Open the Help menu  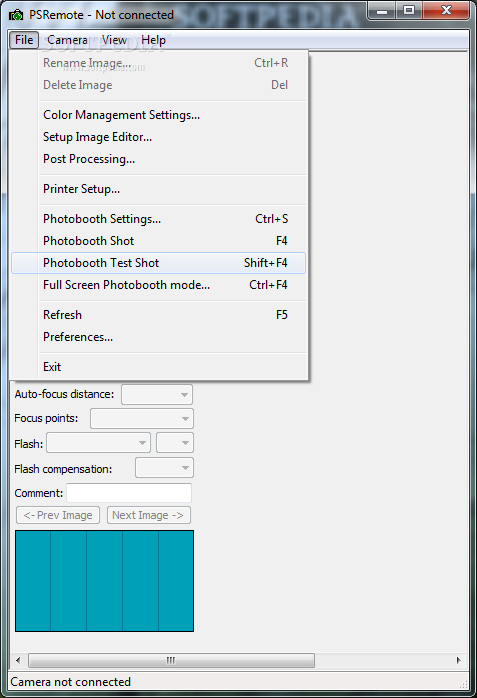[153, 40]
